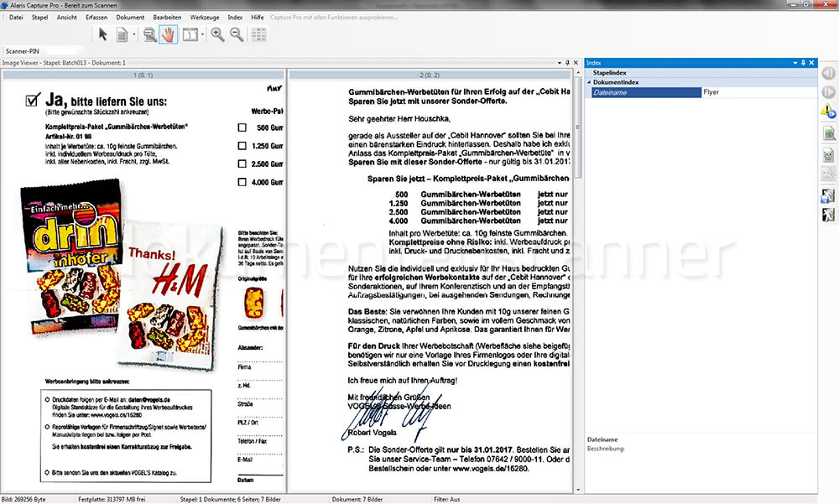The width and height of the screenshot is (839, 504).
Task: Click the magnifier region tool
Action: [149, 34]
